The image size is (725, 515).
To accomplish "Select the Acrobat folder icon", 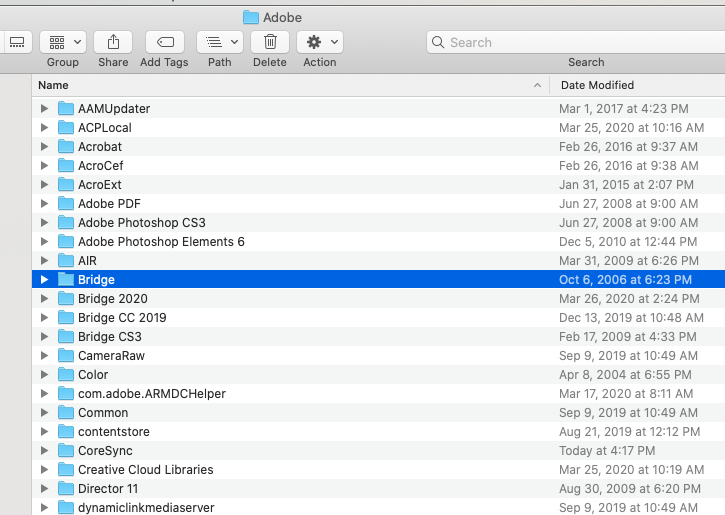I will pos(66,147).
